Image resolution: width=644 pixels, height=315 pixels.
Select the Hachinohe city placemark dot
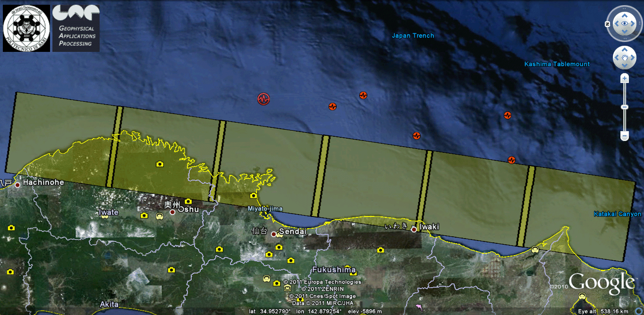pos(17,185)
